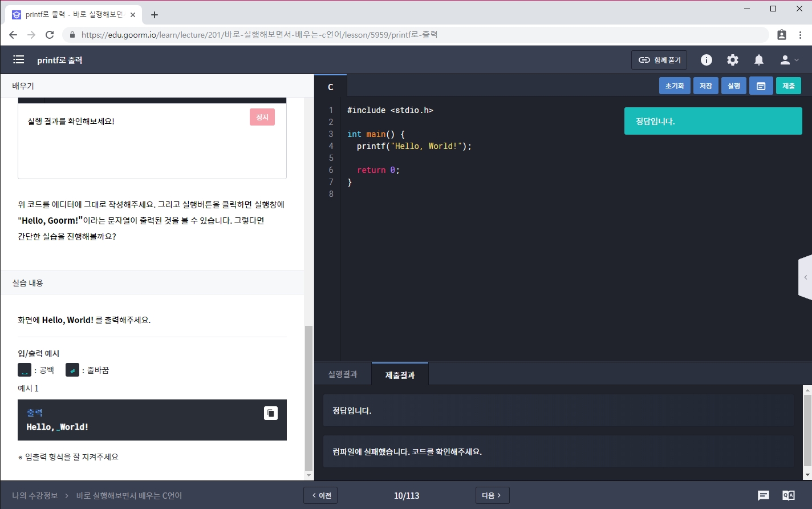Open notifications bell icon
Image resolution: width=812 pixels, height=509 pixels.
[759, 60]
